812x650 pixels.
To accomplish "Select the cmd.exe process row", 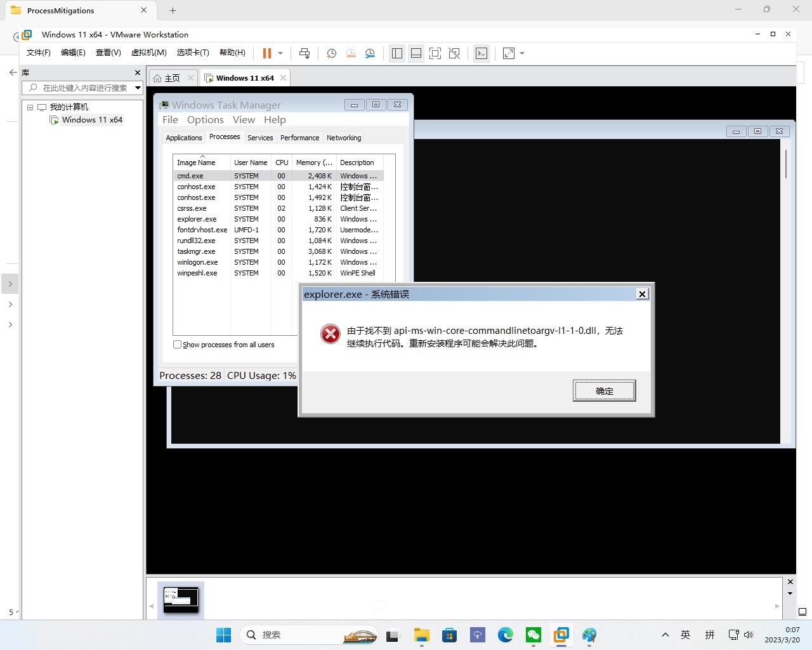I will [278, 176].
